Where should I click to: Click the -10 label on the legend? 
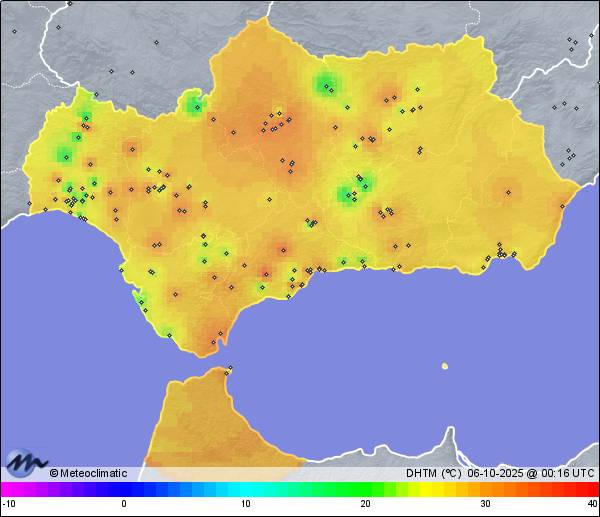coord(8,504)
